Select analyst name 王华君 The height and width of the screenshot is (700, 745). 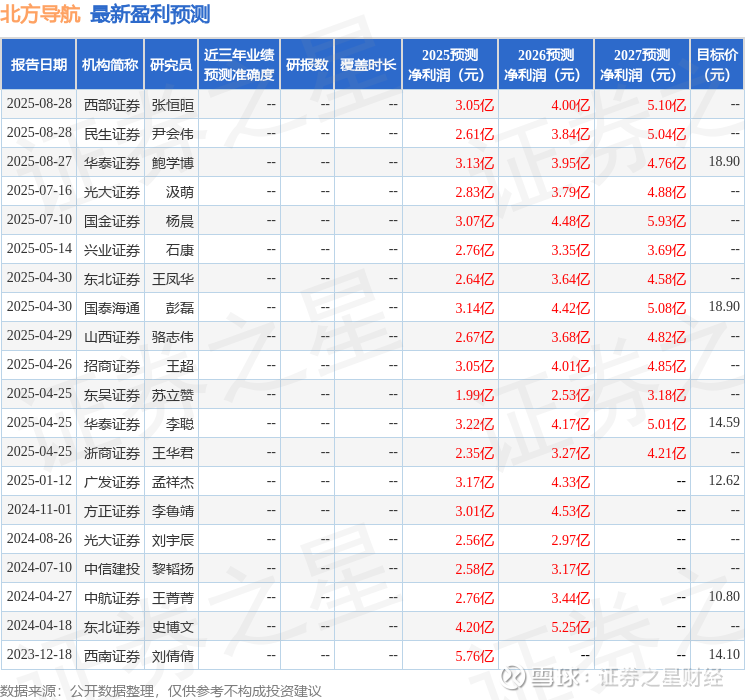pyautogui.click(x=173, y=453)
